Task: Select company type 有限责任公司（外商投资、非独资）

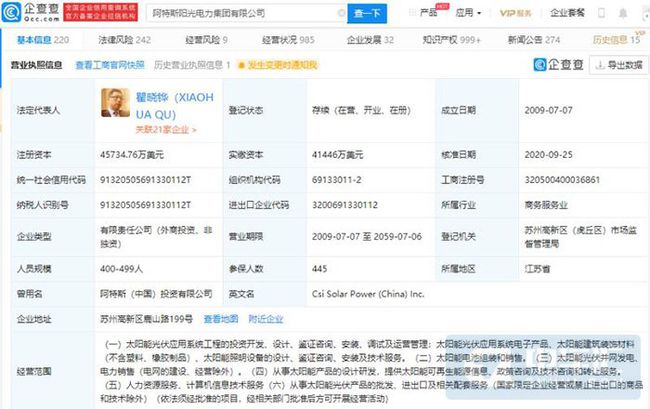Action: coord(156,237)
